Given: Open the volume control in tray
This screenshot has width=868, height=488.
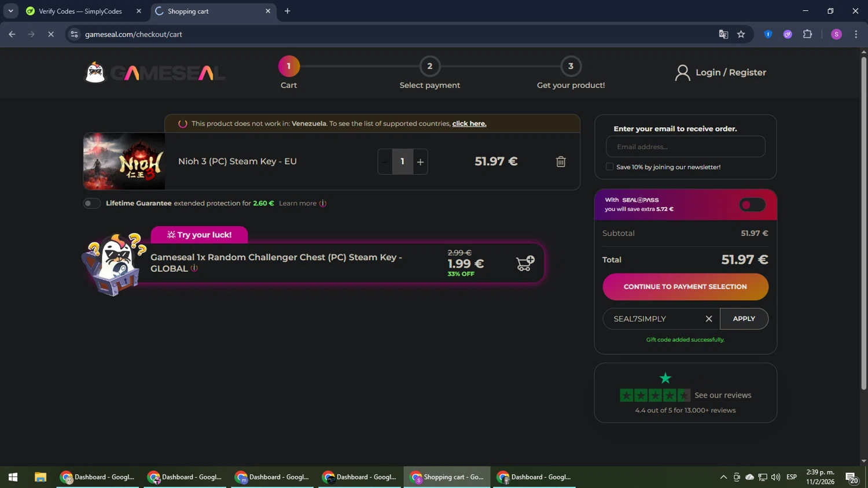Looking at the screenshot, I should pyautogui.click(x=776, y=477).
